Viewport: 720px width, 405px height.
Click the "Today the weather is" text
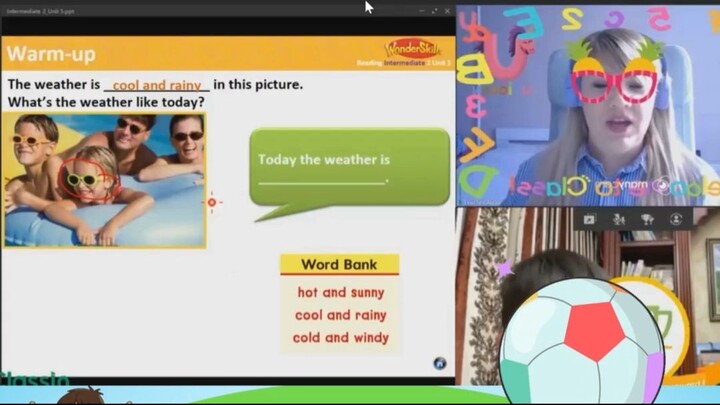pyautogui.click(x=324, y=159)
